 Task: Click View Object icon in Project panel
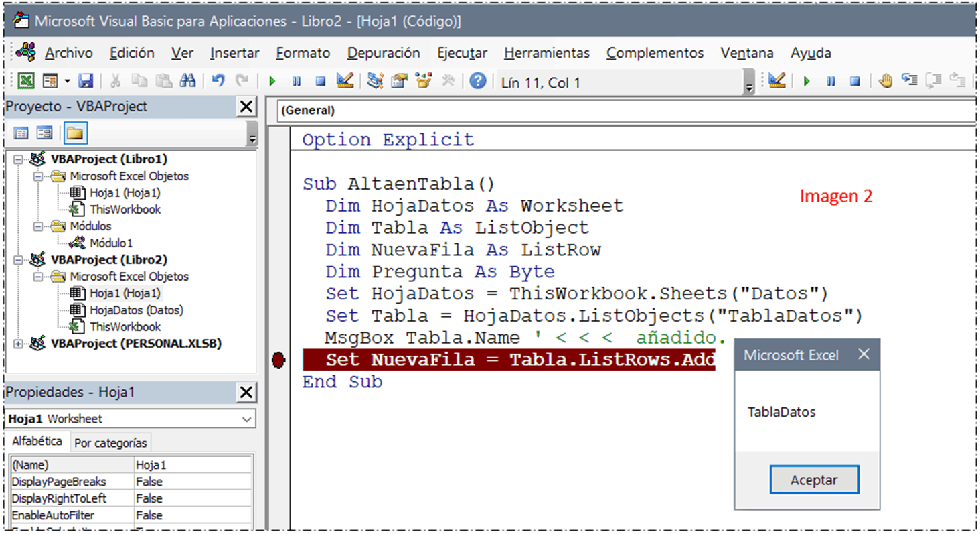[44, 133]
